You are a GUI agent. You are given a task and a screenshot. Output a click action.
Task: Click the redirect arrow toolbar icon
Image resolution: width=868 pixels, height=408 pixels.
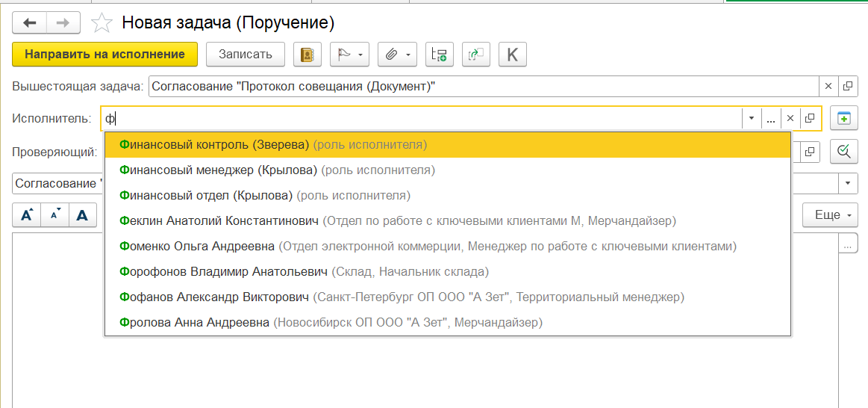[x=475, y=55]
